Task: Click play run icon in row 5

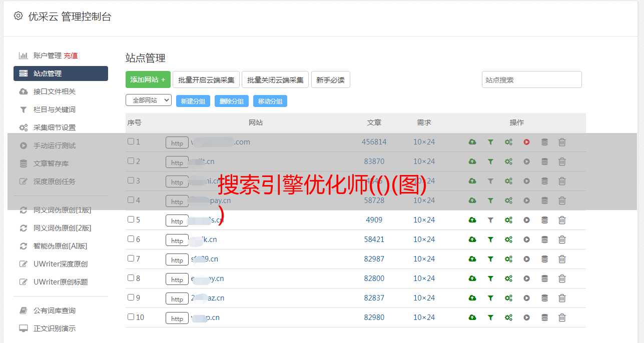Action: pyautogui.click(x=526, y=220)
